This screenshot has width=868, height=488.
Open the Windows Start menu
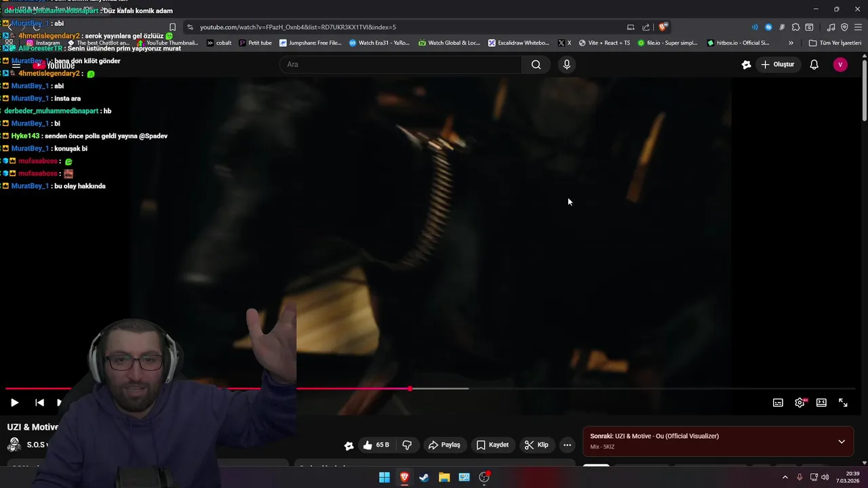tap(384, 477)
